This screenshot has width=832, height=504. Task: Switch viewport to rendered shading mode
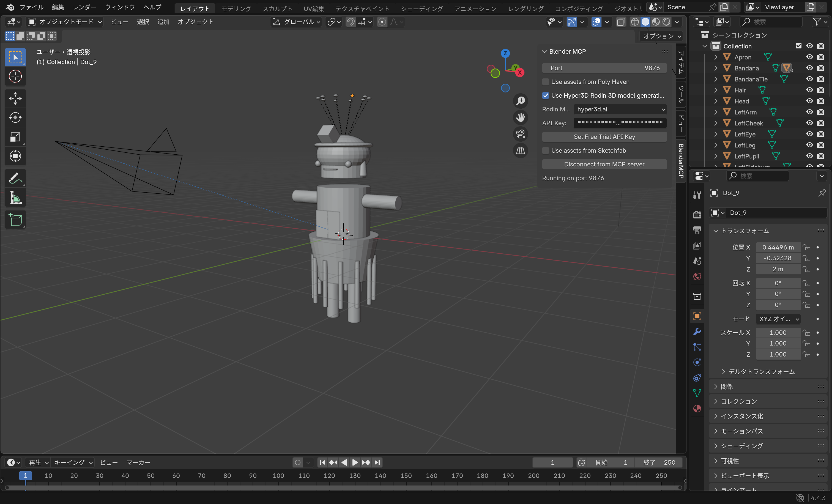click(x=666, y=22)
